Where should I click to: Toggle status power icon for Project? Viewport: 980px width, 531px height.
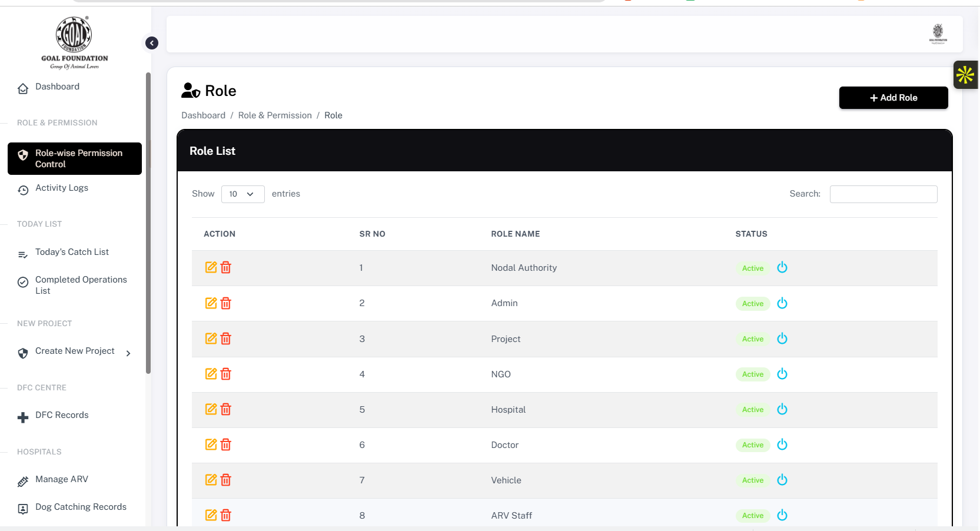782,338
